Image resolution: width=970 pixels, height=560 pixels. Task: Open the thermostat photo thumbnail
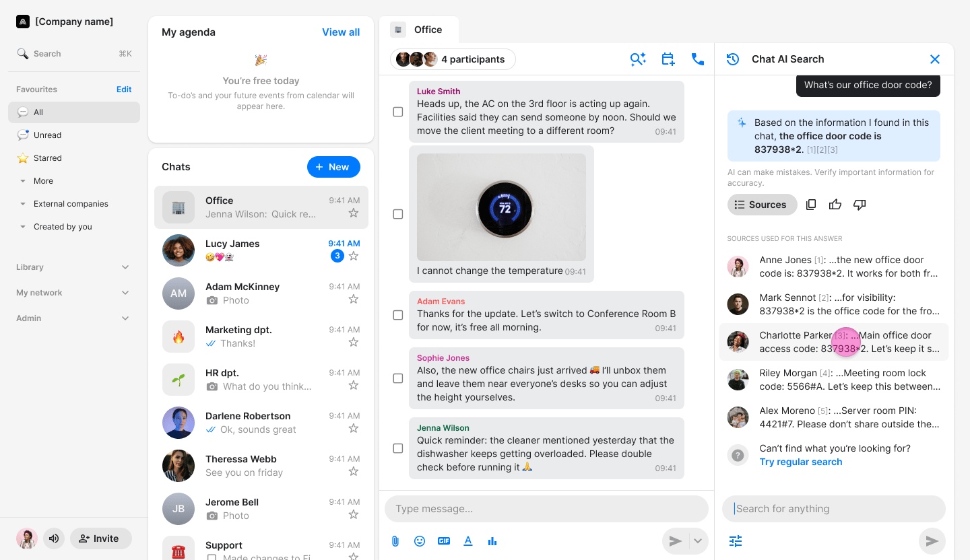501,207
